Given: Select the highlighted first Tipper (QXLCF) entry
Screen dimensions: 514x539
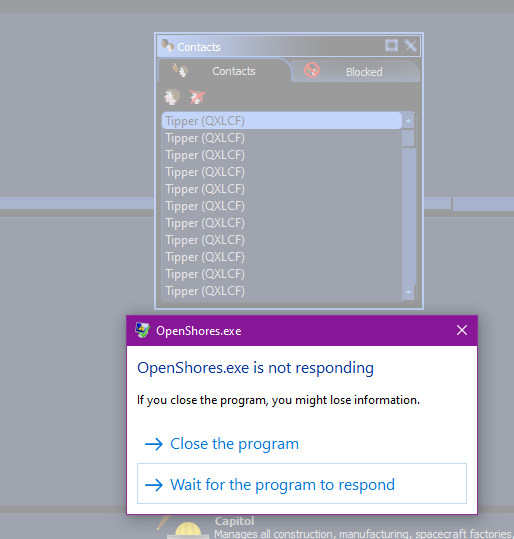Looking at the screenshot, I should pos(282,121).
